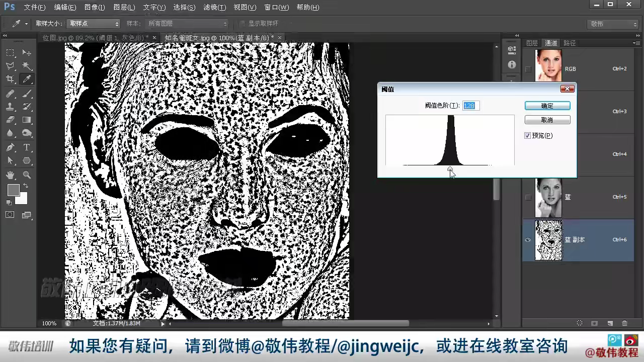The image size is (644, 362).
Task: Swap foreground and background colors
Action: tap(25, 186)
